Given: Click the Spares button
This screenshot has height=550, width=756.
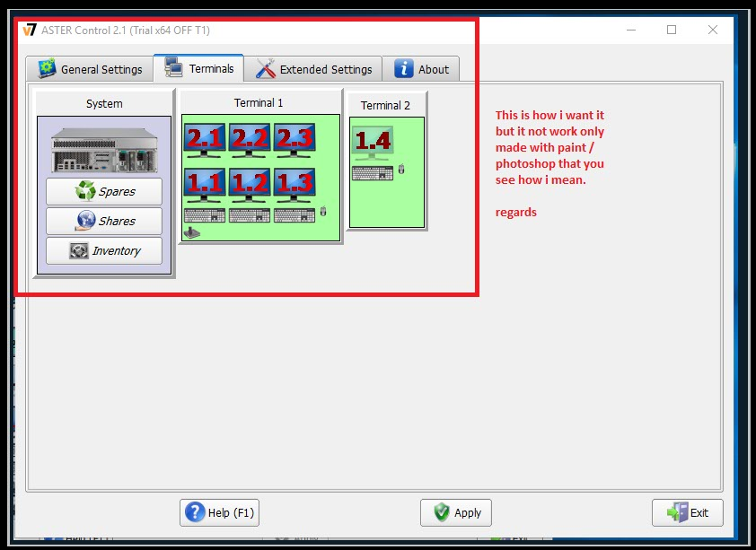Looking at the screenshot, I should coord(104,191).
